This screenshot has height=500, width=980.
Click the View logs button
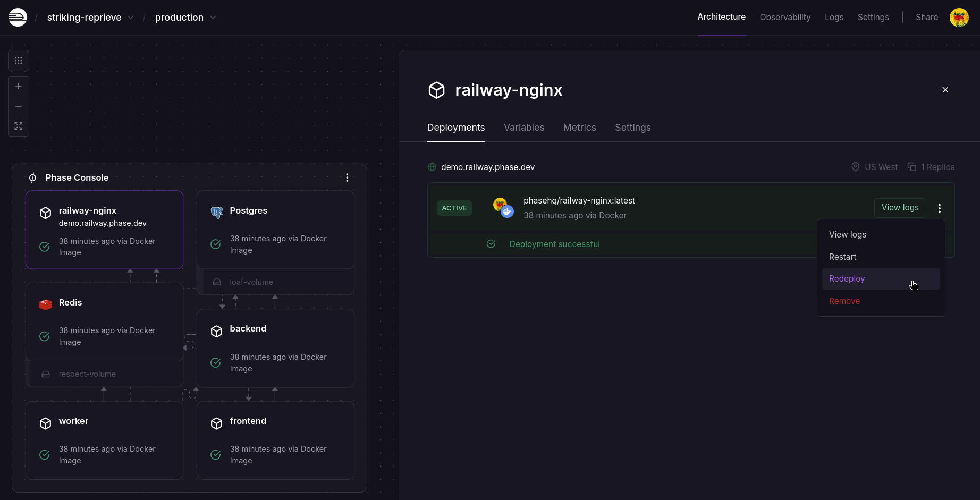pyautogui.click(x=900, y=207)
